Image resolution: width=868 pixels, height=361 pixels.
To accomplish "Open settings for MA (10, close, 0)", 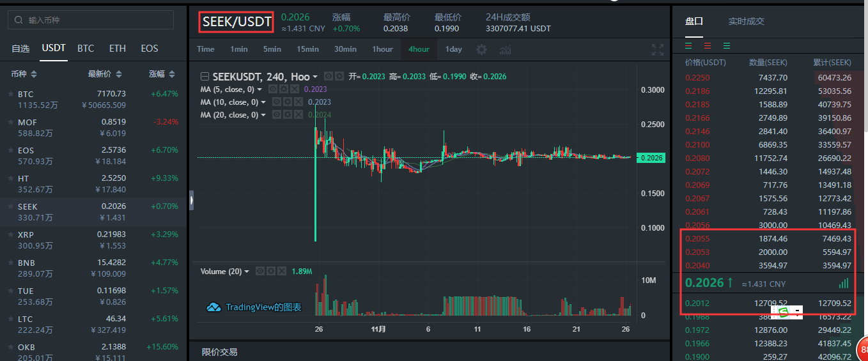I will (x=287, y=102).
